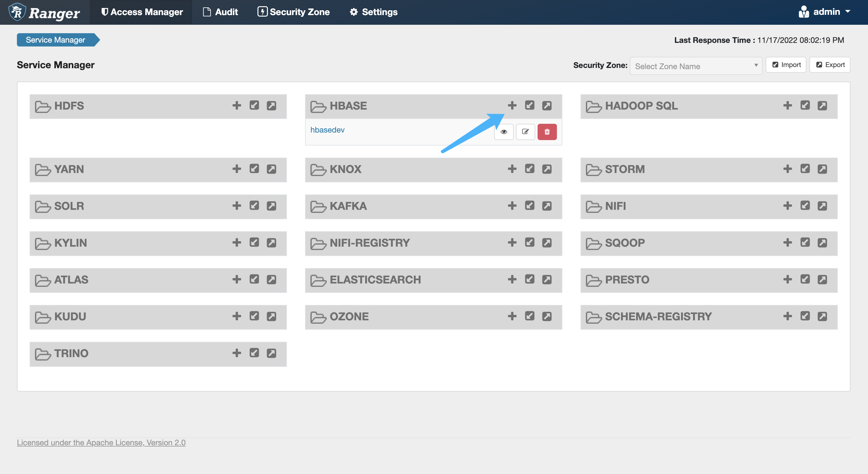Add a new HBASE service
Viewport: 868px width, 474px height.
512,105
